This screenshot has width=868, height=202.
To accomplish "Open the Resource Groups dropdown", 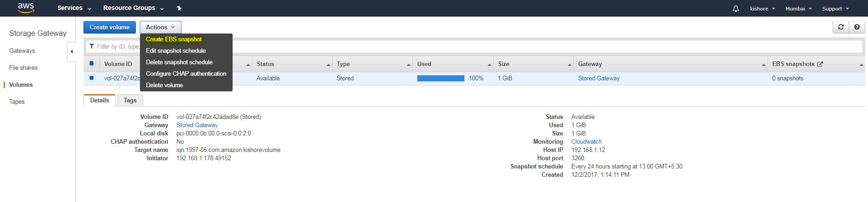I will click(x=133, y=8).
